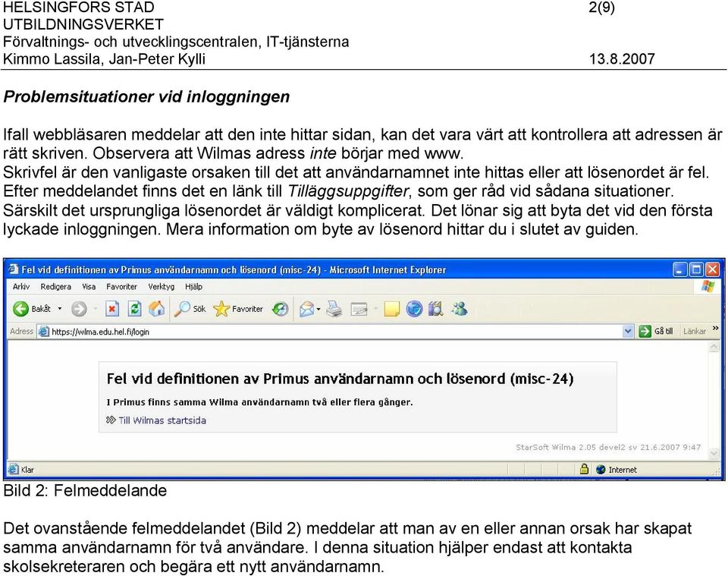Open the Hjälp menu
Image resolution: width=728 pixels, height=576 pixels.
tap(193, 287)
